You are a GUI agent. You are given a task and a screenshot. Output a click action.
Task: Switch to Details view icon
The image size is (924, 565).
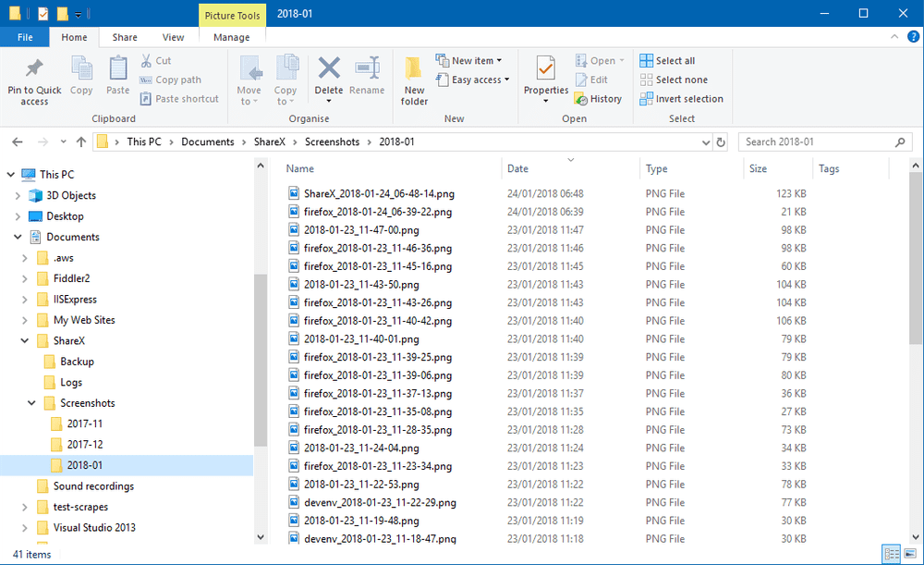pos(891,554)
